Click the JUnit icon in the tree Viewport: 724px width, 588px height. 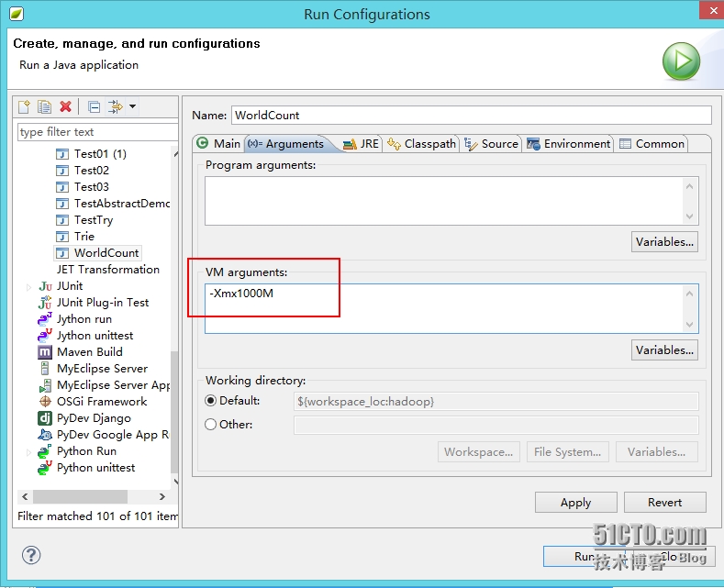pyautogui.click(x=45, y=286)
